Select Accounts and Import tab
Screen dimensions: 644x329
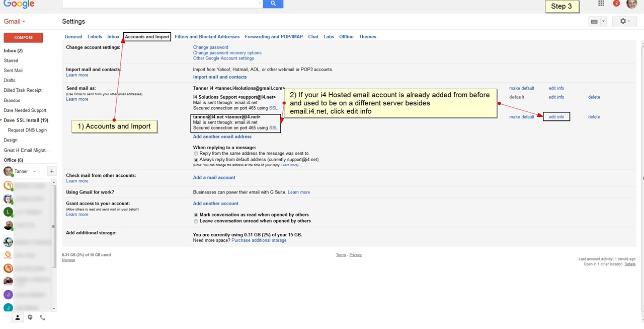tap(147, 37)
